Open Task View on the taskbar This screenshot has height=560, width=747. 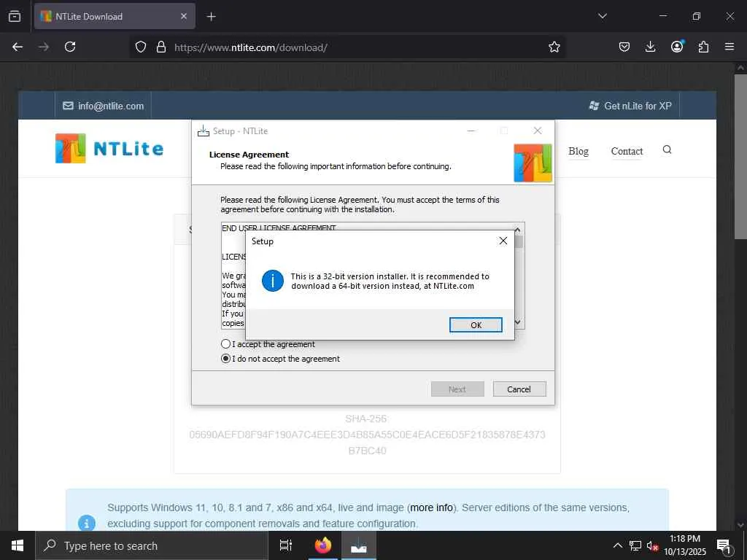[286, 545]
